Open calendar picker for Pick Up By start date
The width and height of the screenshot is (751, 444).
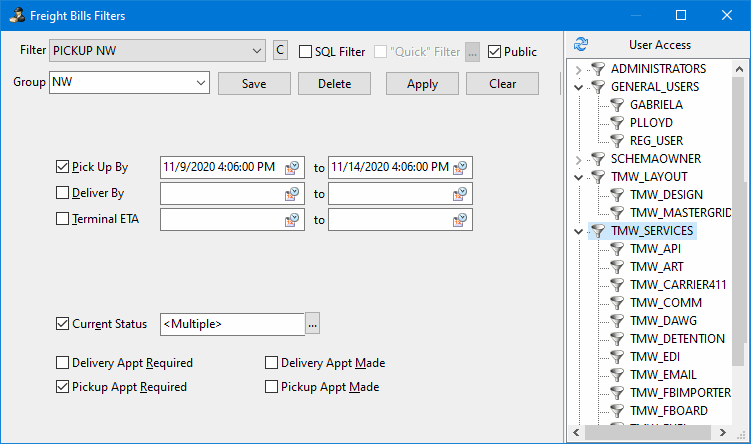293,168
